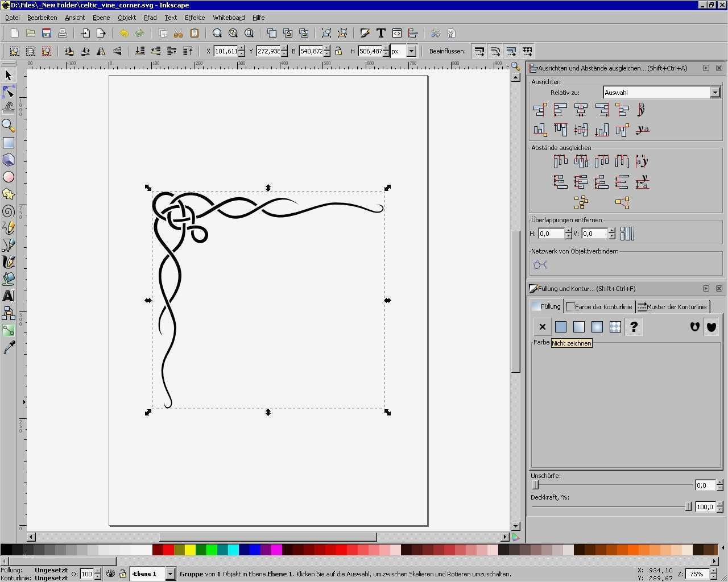Select the Node edit tool
The height and width of the screenshot is (582, 728).
[9, 92]
